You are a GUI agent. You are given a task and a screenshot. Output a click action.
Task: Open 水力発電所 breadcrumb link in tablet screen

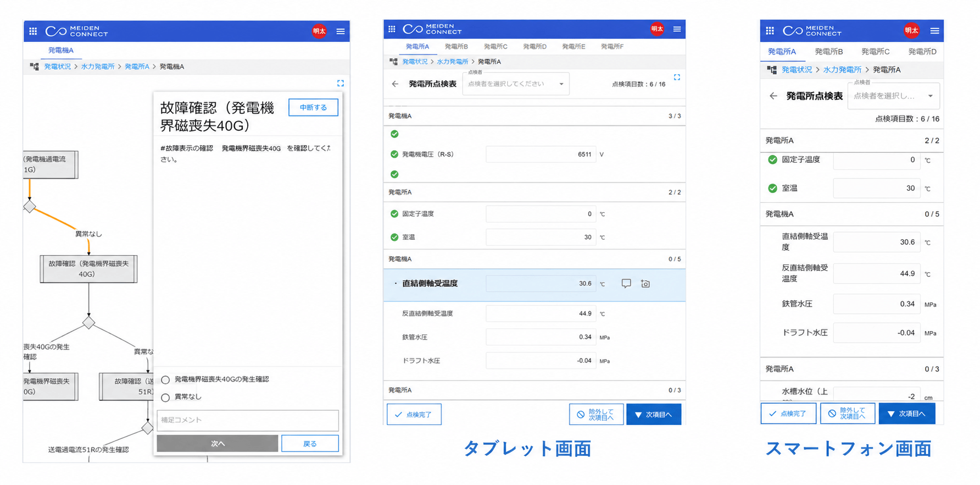pyautogui.click(x=453, y=62)
